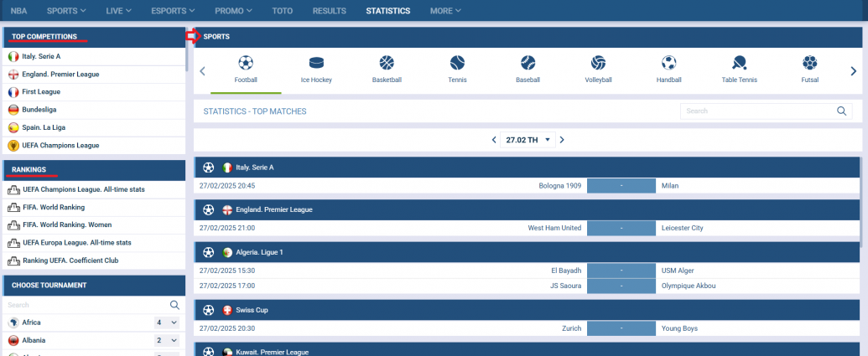Open the Bologna 1909 vs Milan score box
Viewport: 868px width, 356px height.
click(621, 185)
